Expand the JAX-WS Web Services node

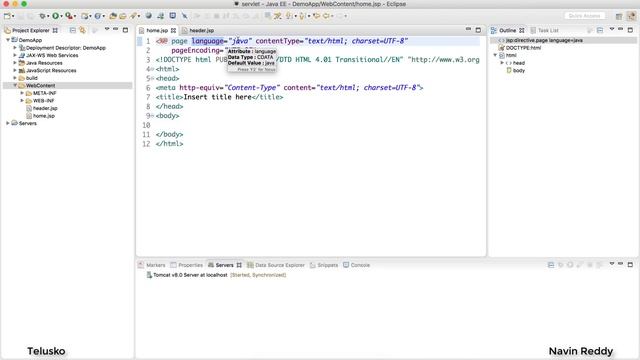click(15, 55)
